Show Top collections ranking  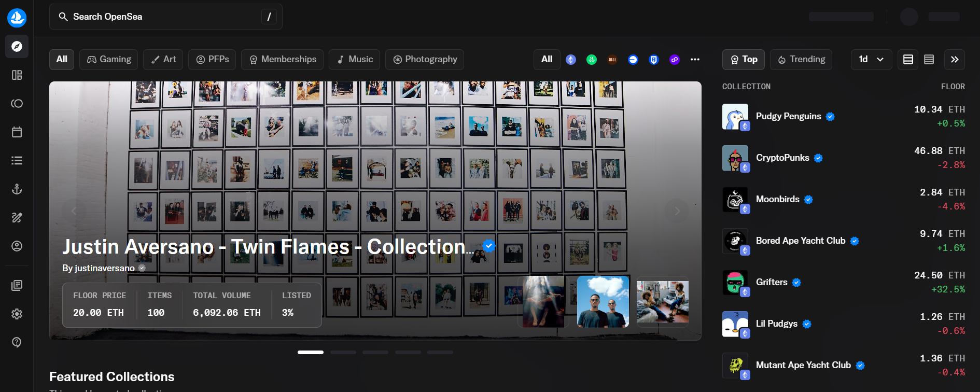[744, 60]
